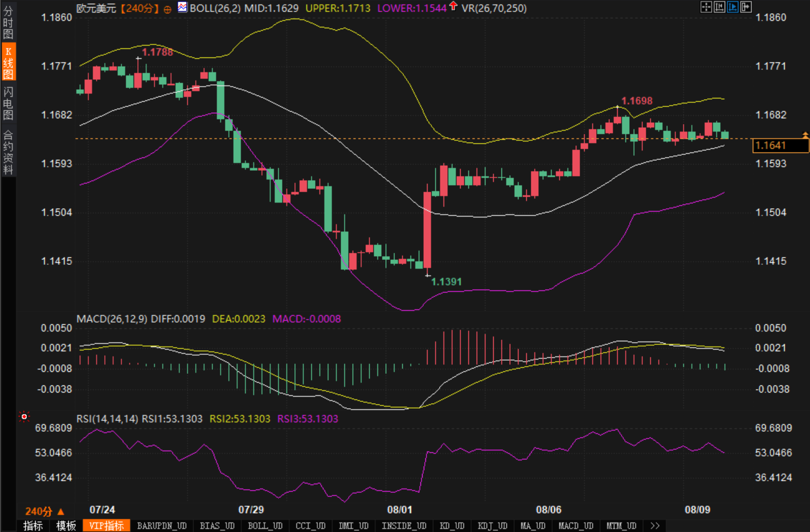
Task: Open the 240分 period selector at bottom left
Action: (45, 511)
